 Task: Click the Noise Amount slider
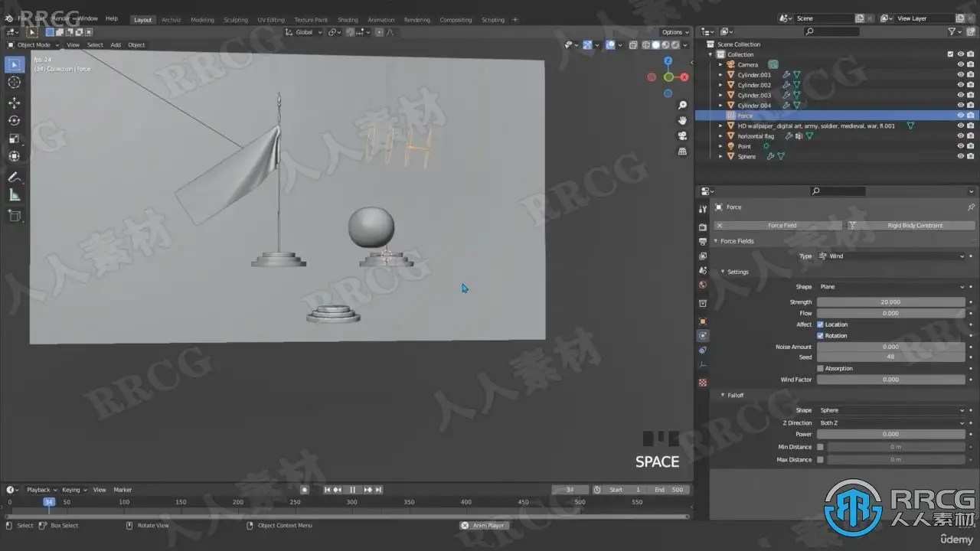tap(890, 347)
